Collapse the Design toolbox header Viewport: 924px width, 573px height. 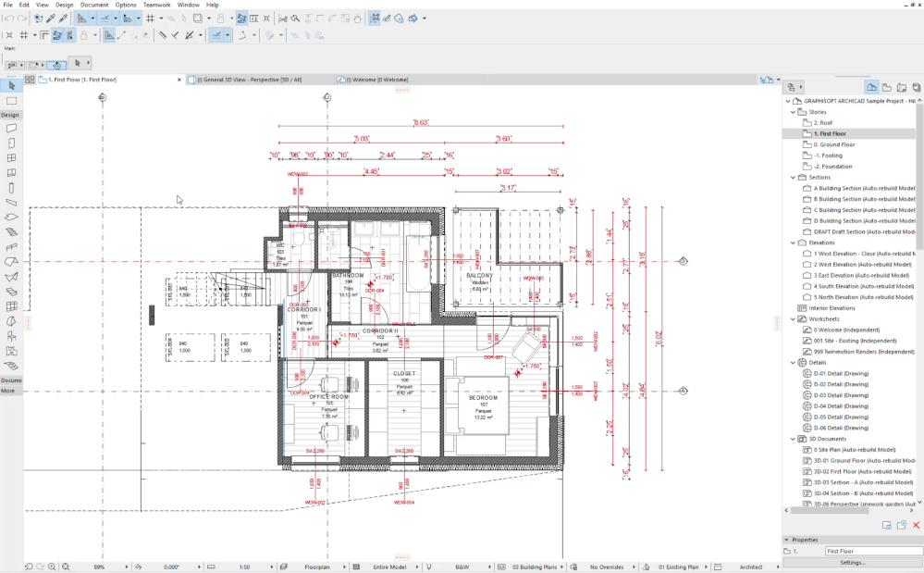pyautogui.click(x=11, y=115)
